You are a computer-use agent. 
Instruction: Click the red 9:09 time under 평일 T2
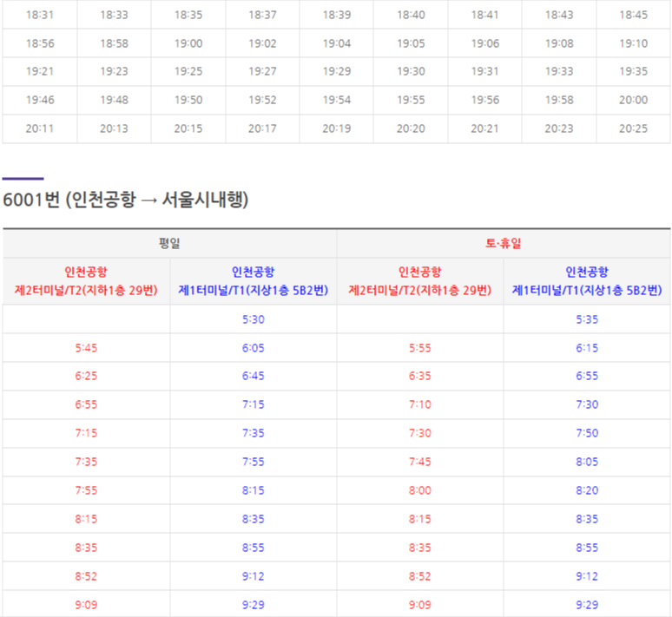(x=86, y=605)
